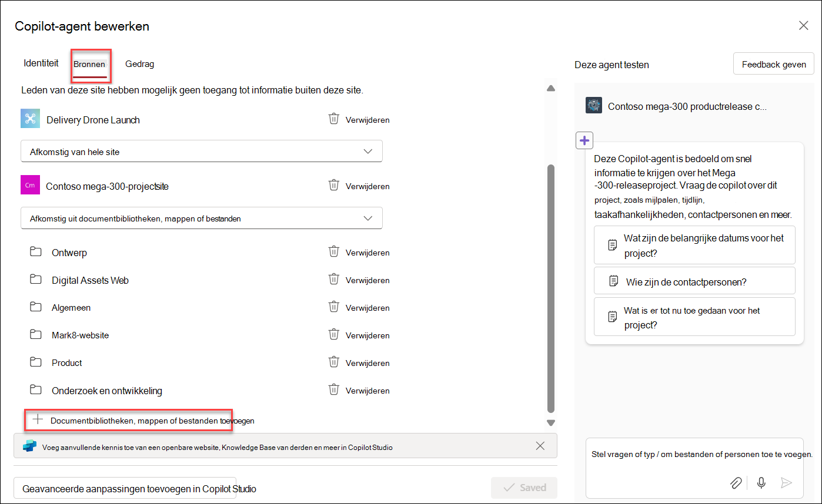Click the Algemeen folder icon
This screenshot has height=504, width=822.
pos(36,307)
